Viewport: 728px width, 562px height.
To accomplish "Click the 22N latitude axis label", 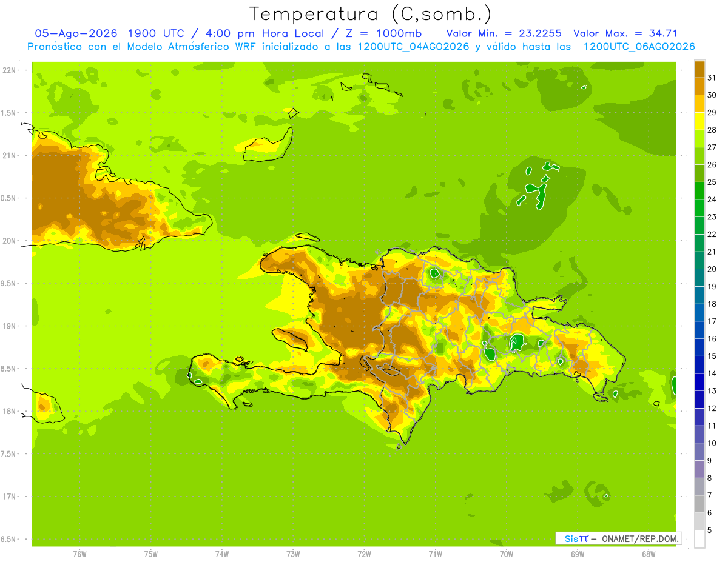I will pos(9,70).
